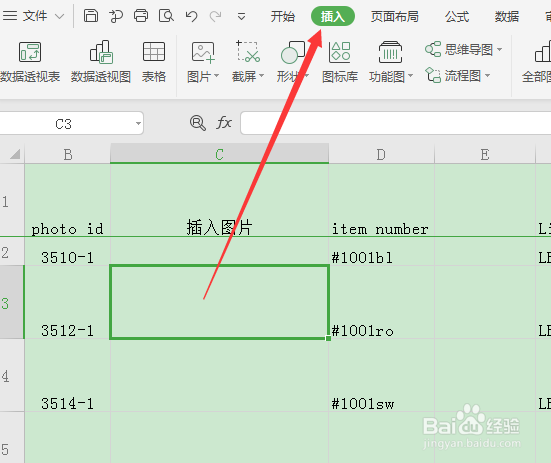Select row 4 header
551x463 pixels.
(12, 375)
